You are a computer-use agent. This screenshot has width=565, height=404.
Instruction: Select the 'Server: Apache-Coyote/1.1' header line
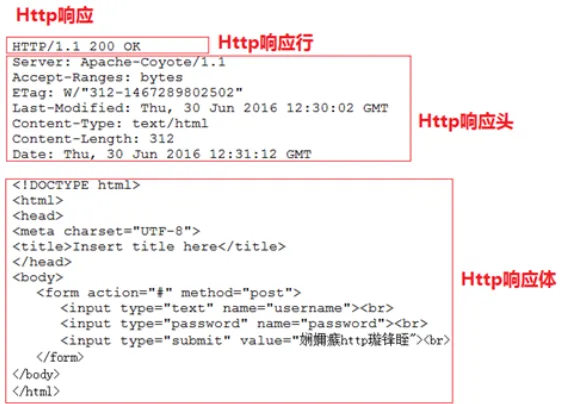pos(119,62)
